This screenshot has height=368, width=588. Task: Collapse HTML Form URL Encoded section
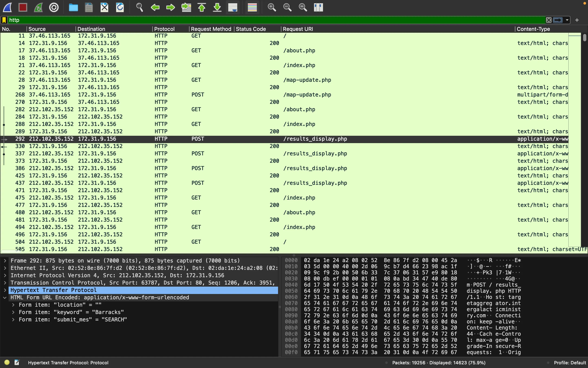click(5, 297)
